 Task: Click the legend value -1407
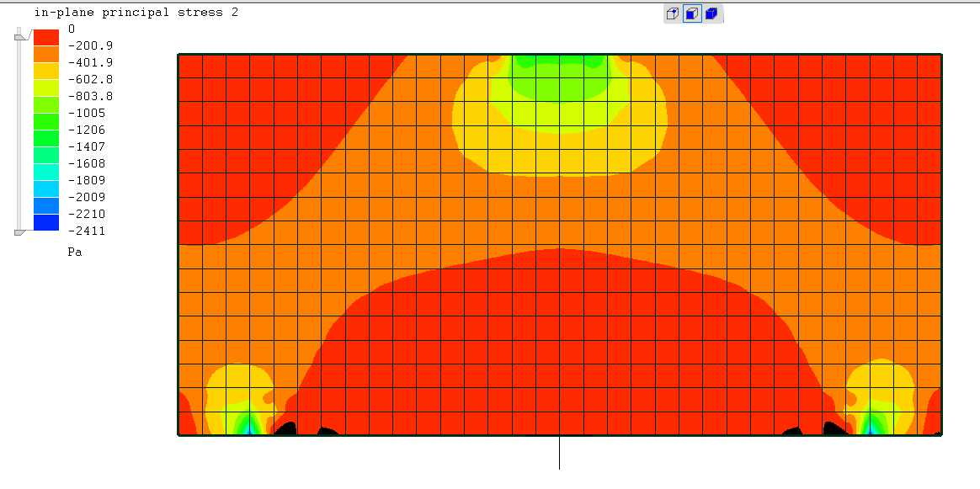pyautogui.click(x=87, y=146)
